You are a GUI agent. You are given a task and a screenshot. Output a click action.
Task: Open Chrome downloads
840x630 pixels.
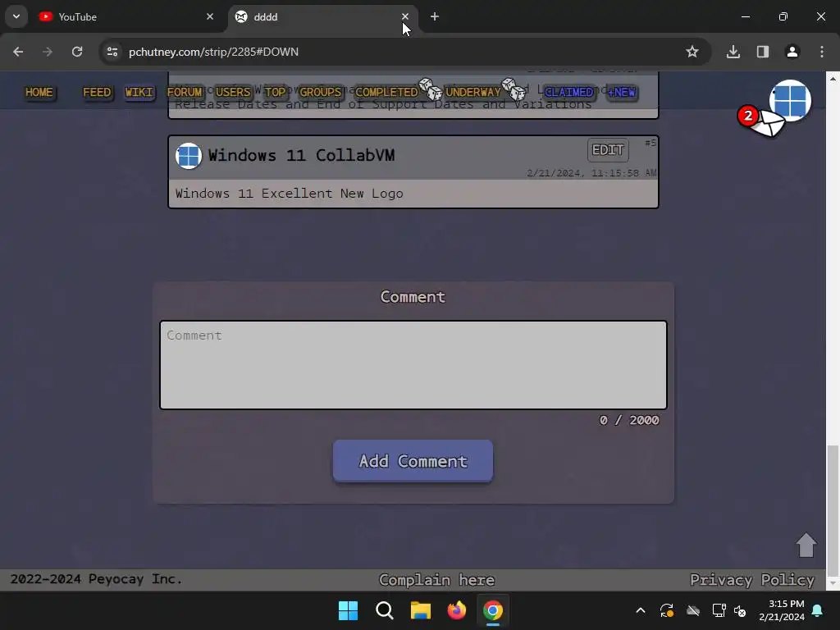pyautogui.click(x=733, y=52)
